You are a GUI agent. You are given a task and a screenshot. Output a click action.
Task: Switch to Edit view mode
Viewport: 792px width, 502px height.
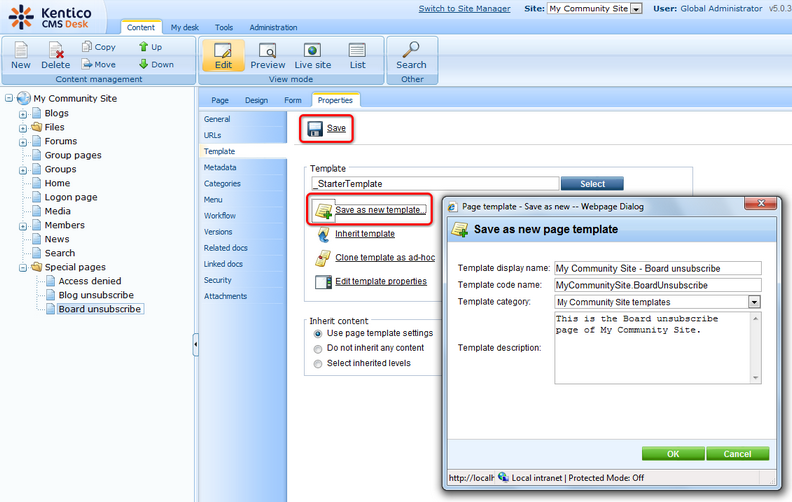coord(223,56)
